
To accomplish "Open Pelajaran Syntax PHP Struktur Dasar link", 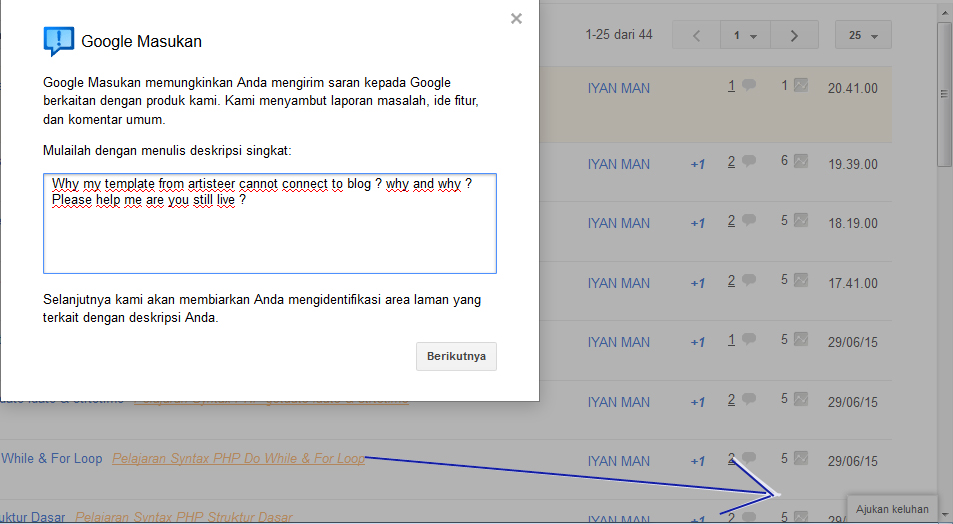I will coord(184,517).
